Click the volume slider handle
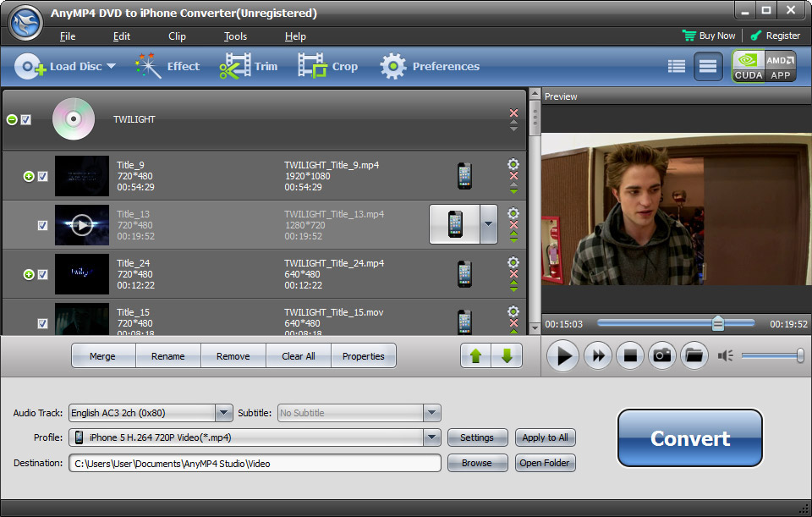The width and height of the screenshot is (812, 517). pyautogui.click(x=800, y=355)
